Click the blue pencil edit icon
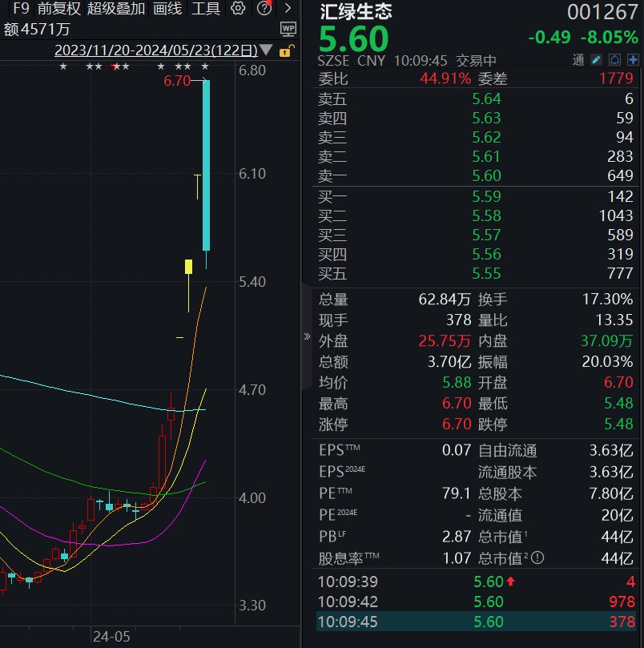The height and width of the screenshot is (648, 644). 596,60
